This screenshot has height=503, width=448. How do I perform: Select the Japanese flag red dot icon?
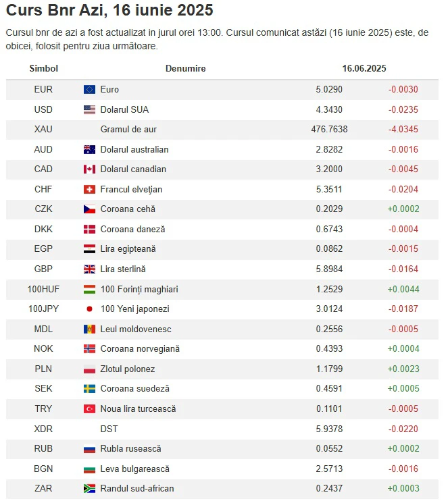click(89, 309)
